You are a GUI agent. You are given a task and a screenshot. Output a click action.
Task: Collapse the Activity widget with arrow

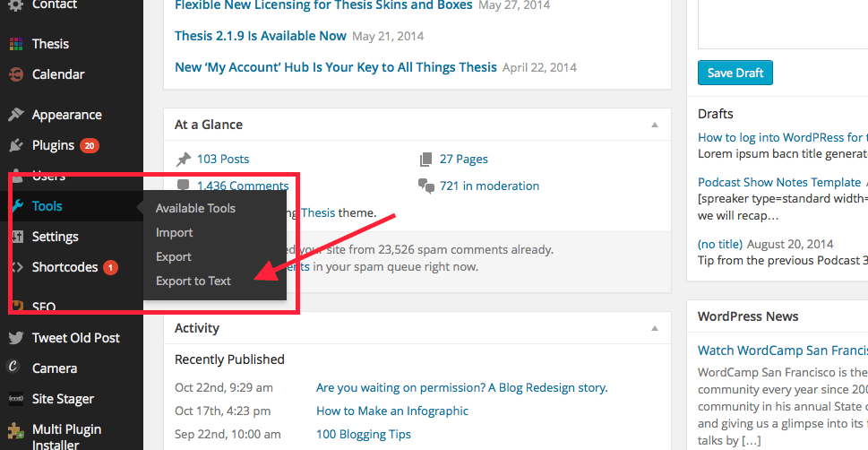point(655,328)
